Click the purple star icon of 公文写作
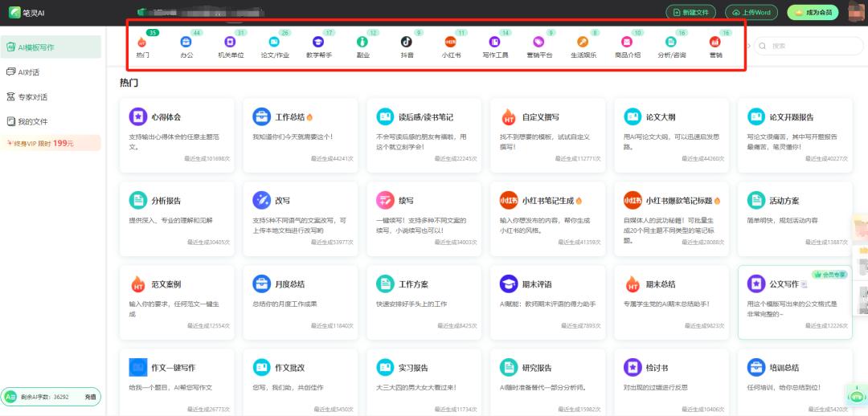The image size is (868, 416). (x=756, y=283)
